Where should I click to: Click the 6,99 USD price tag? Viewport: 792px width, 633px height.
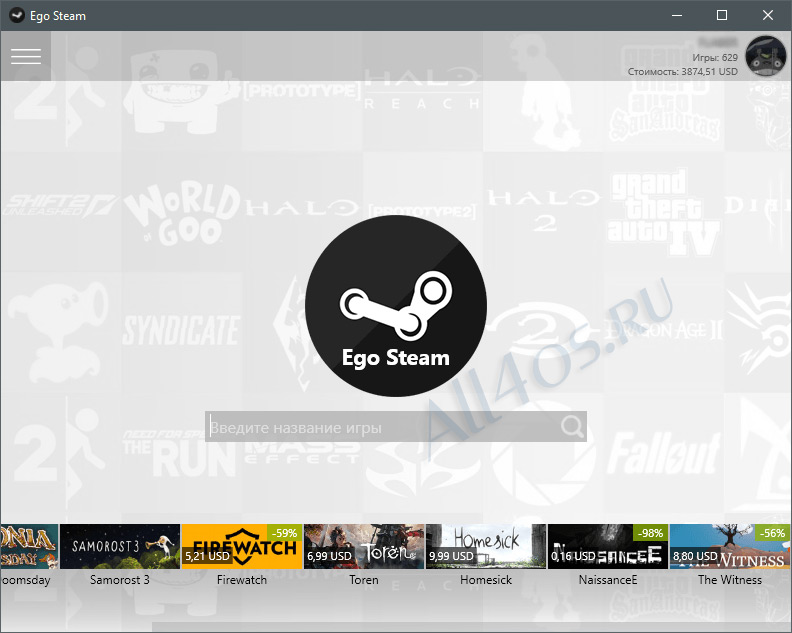[329, 556]
